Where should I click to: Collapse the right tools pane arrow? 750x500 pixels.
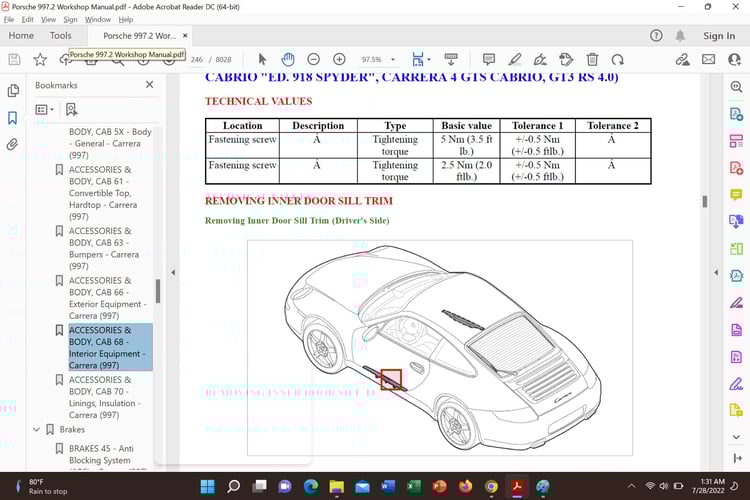click(716, 273)
